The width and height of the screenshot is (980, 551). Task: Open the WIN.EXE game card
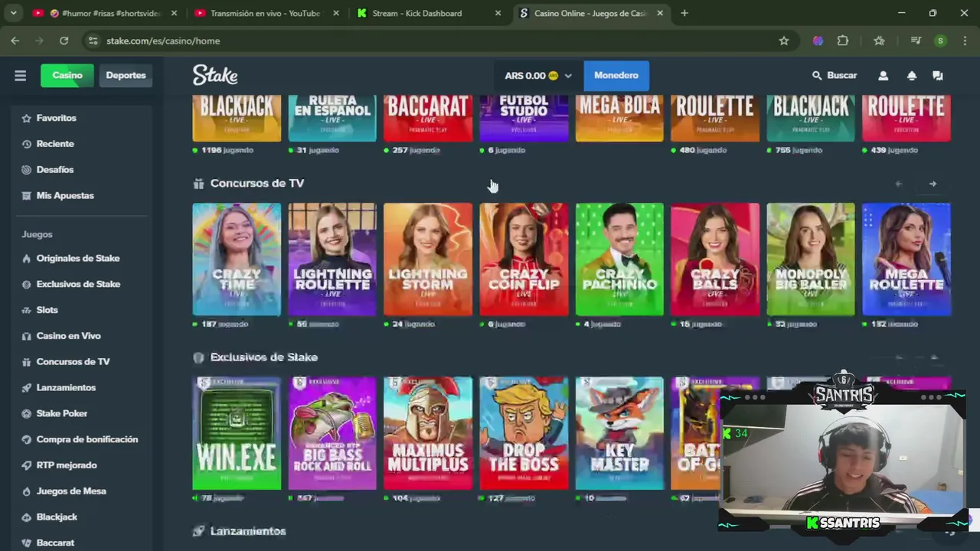click(237, 433)
